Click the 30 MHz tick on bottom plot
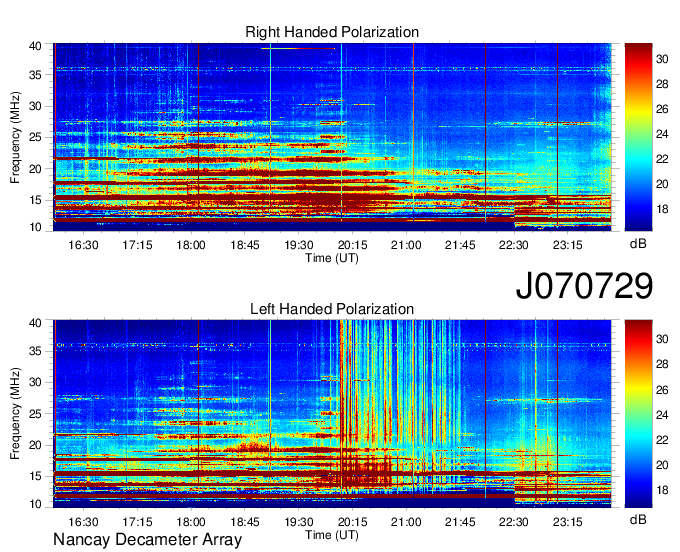Screen dimensions: 680x552 (35, 382)
